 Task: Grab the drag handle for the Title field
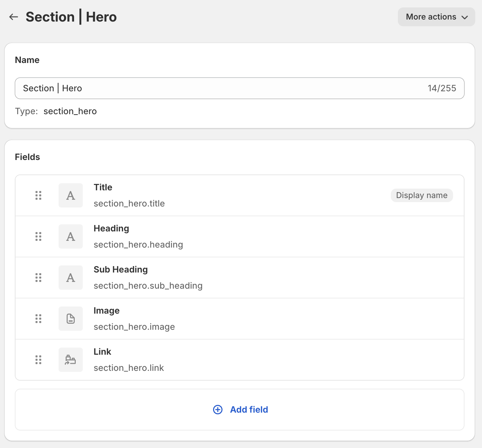pos(38,195)
